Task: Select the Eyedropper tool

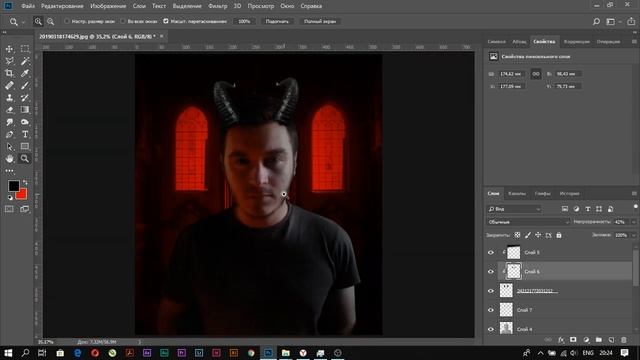Action: tap(25, 73)
